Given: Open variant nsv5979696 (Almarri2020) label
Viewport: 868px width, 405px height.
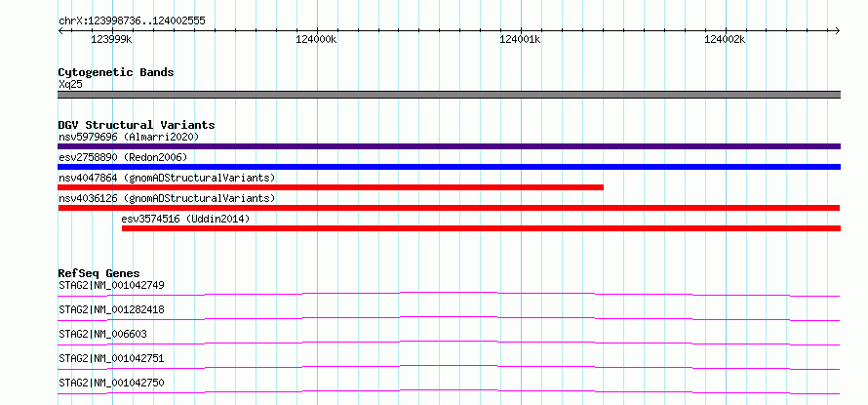Looking at the screenshot, I should coord(129,137).
